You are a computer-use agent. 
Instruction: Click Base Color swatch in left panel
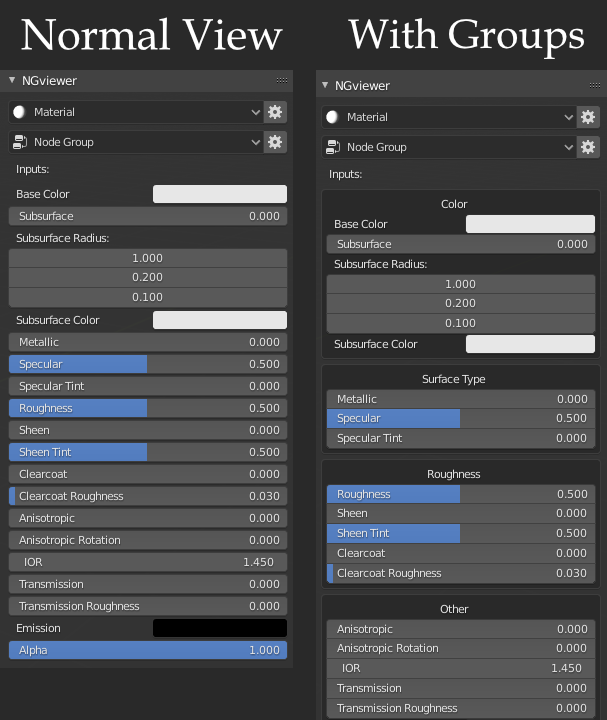coord(220,194)
